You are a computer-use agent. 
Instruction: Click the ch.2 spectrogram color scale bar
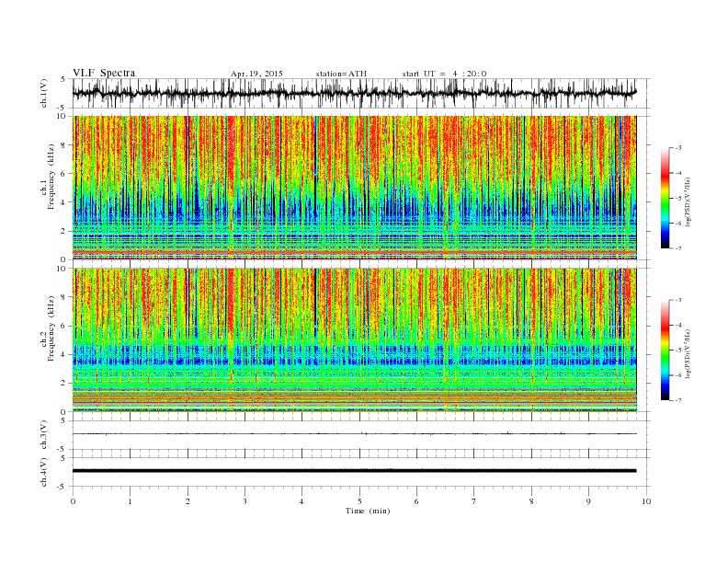coord(665,350)
